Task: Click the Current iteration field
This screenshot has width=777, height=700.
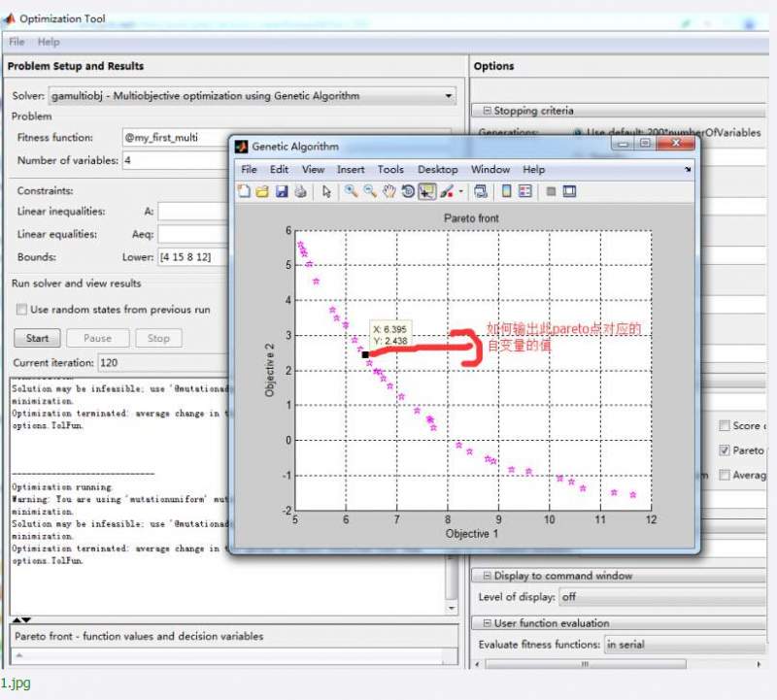Action: pos(163,363)
